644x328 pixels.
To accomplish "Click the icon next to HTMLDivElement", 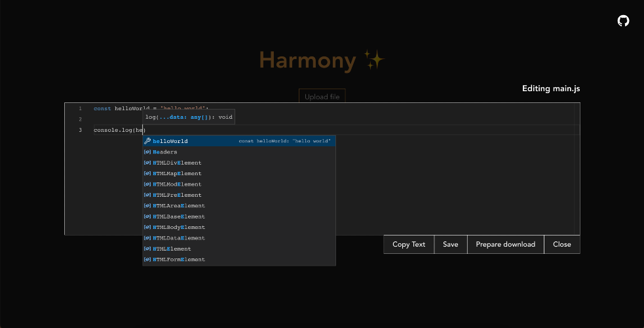I will [147, 163].
